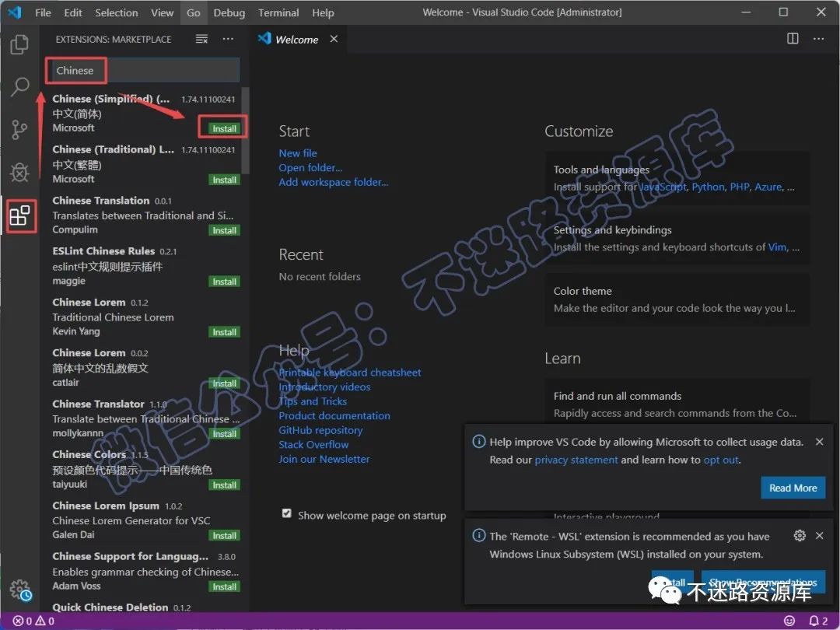840x630 pixels.
Task: Open the Explorer view in activity bar
Action: 19,44
